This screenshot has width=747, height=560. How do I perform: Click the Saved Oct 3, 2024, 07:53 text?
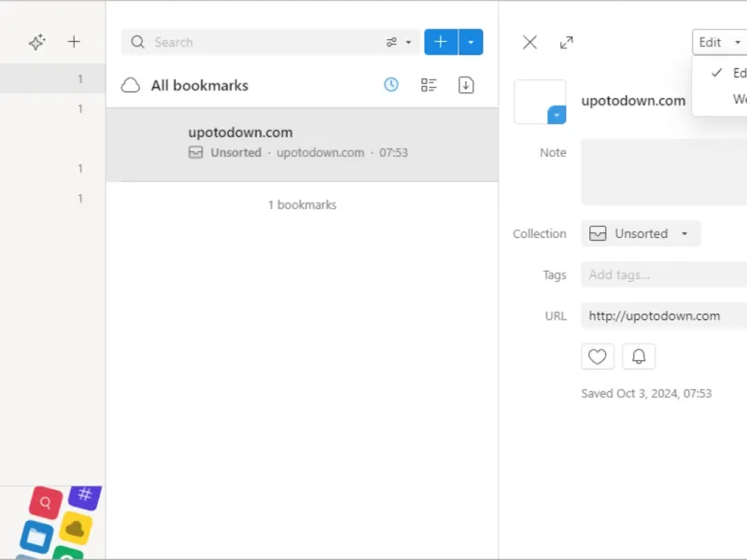pos(646,393)
